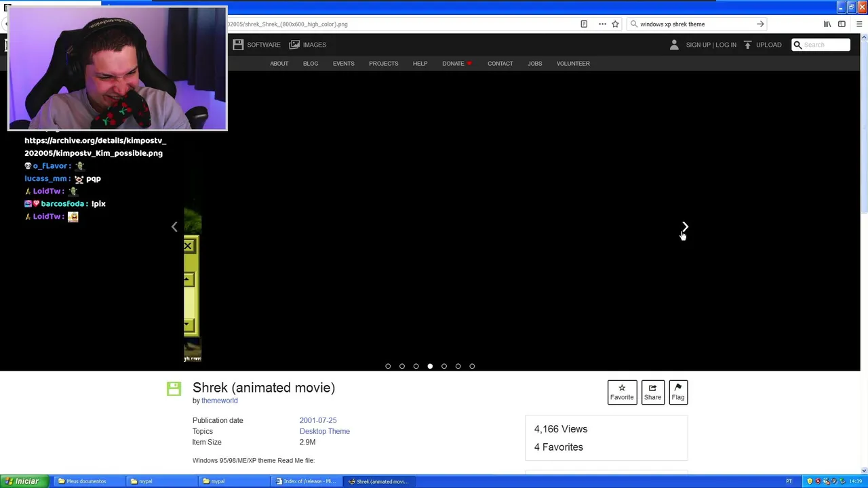Click the LOG IN link
Viewport: 868px width, 488px height.
tap(726, 45)
